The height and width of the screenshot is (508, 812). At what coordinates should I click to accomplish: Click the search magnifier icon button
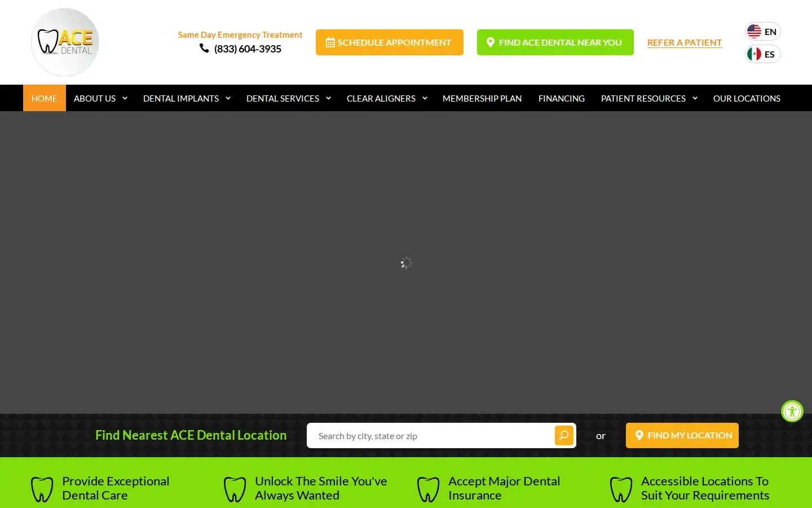[564, 435]
